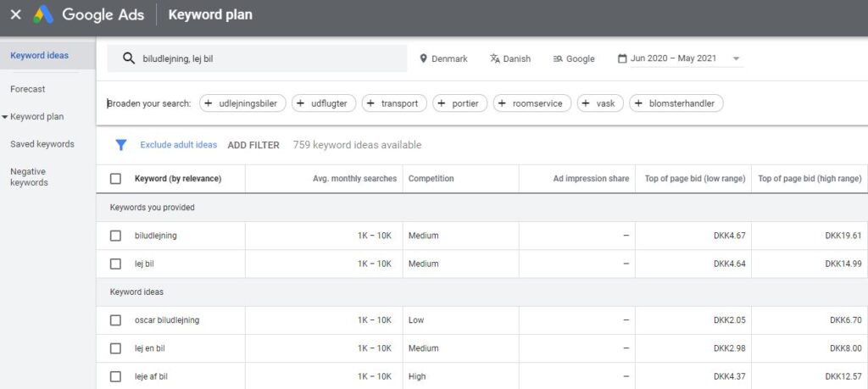Sort by Keyword (by relevance) column
This screenshot has height=389, width=868.
click(x=178, y=179)
